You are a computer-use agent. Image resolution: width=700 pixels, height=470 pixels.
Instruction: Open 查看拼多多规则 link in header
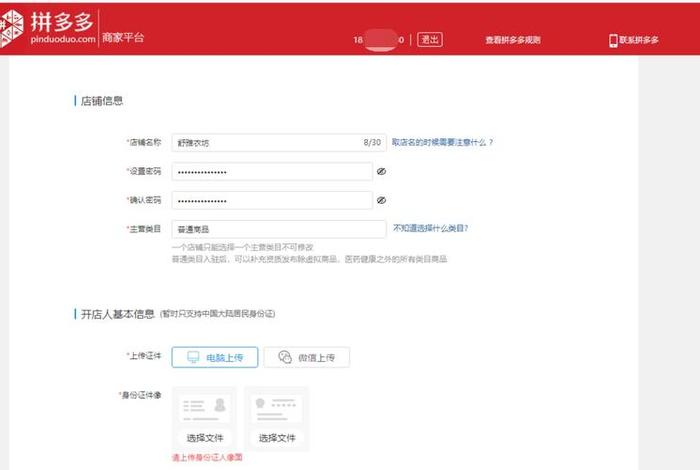pyautogui.click(x=513, y=40)
